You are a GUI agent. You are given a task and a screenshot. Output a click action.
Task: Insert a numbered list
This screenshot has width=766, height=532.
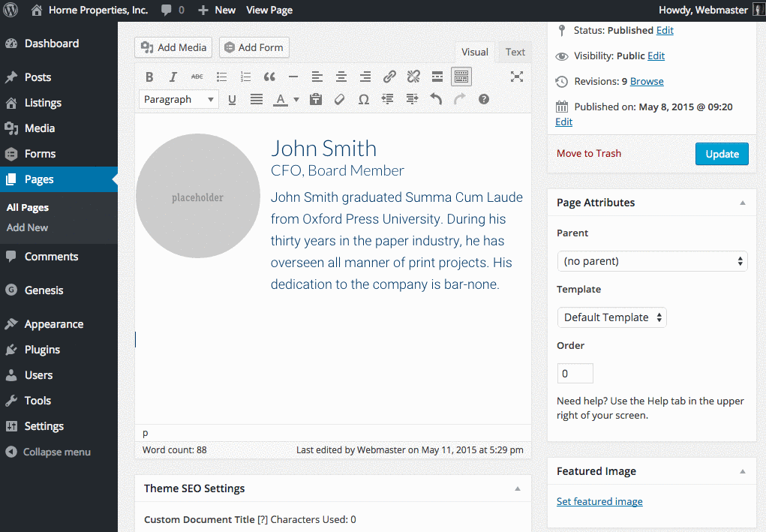245,77
